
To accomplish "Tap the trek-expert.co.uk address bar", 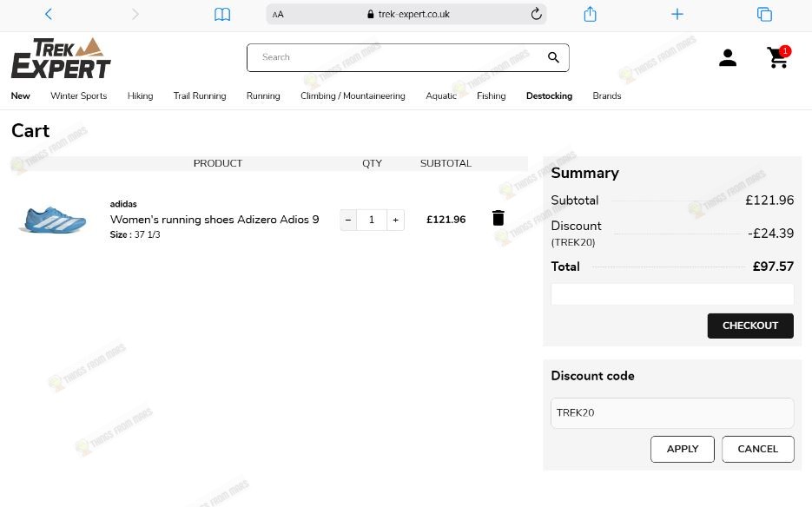I will 406,14.
